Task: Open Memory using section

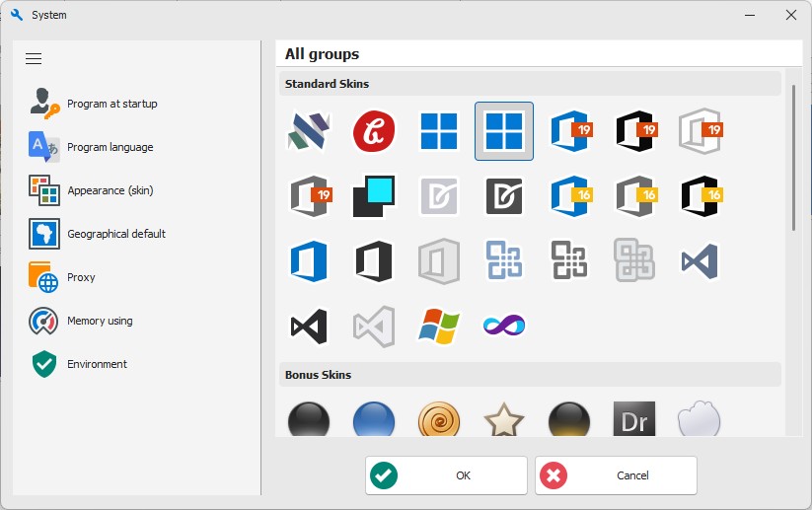Action: 81,321
